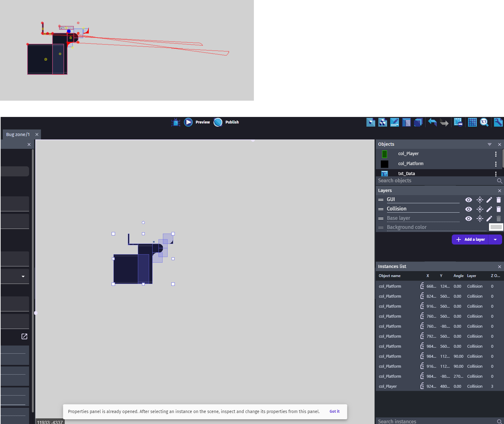
Task: Open the txt_Data context menu
Action: [x=495, y=174]
